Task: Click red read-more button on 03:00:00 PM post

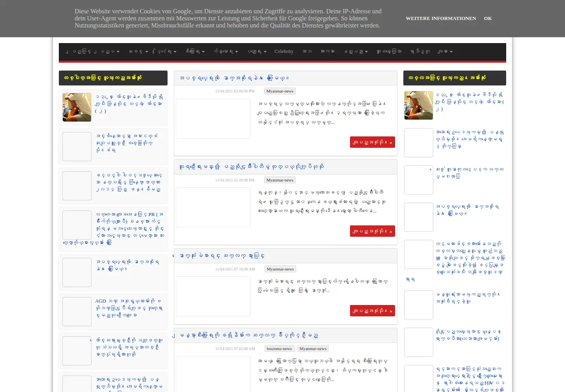Action: pyautogui.click(x=372, y=142)
